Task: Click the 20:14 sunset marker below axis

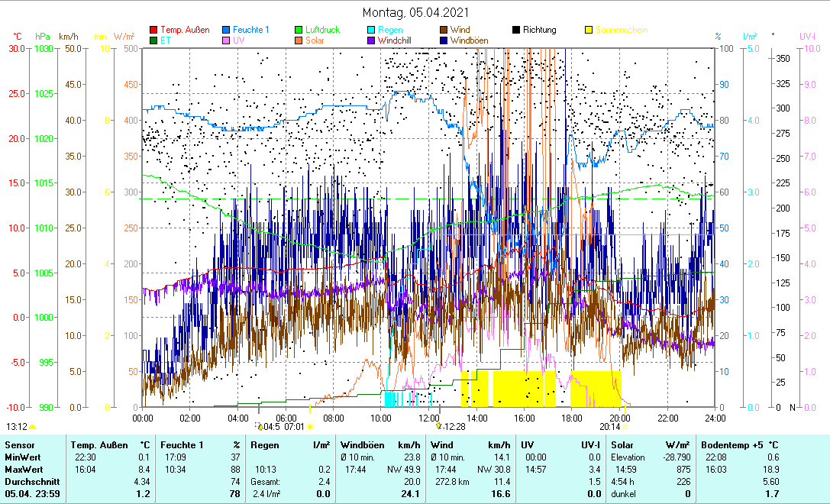Action: pyautogui.click(x=610, y=427)
